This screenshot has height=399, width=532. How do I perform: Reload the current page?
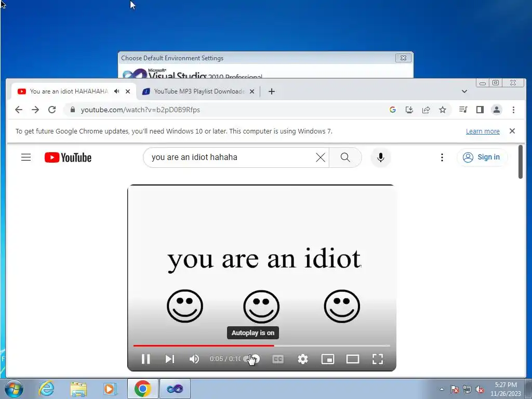[x=52, y=110]
